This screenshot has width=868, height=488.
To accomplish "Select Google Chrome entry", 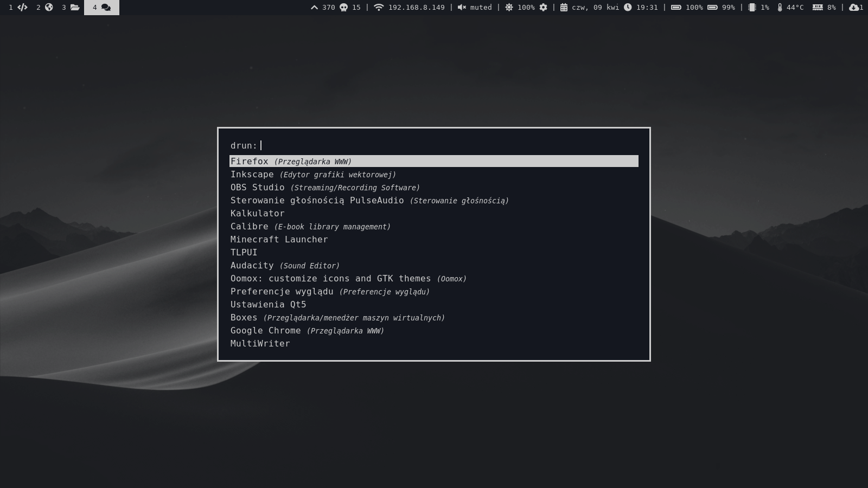I will [434, 330].
